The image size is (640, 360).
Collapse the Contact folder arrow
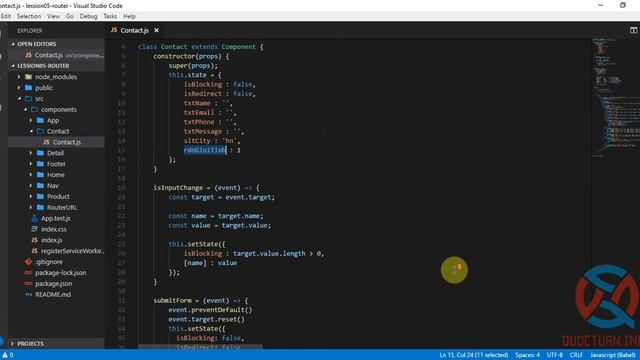pos(31,131)
